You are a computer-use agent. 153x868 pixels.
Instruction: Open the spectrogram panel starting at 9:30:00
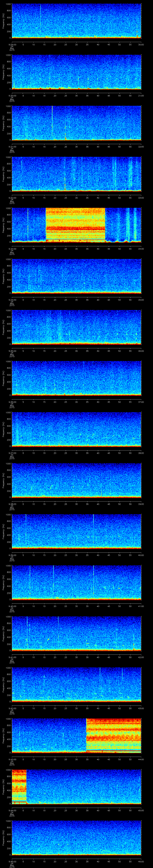click(76, 72)
